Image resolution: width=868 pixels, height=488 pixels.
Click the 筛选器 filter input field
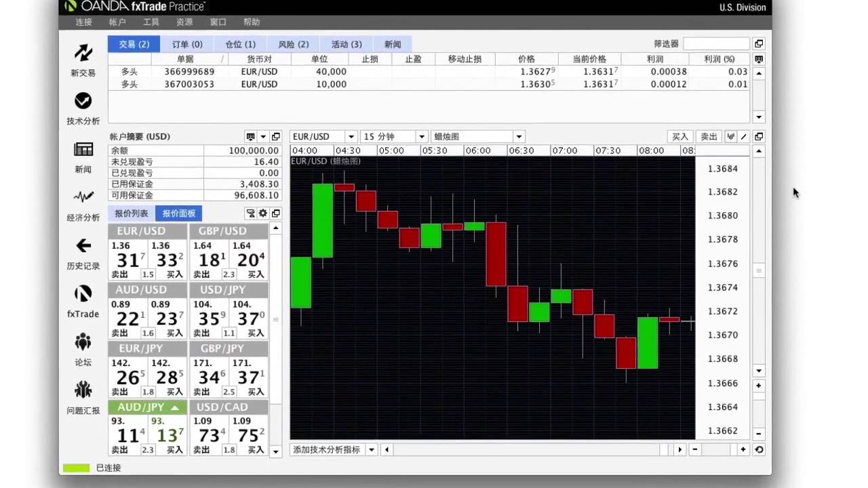716,44
